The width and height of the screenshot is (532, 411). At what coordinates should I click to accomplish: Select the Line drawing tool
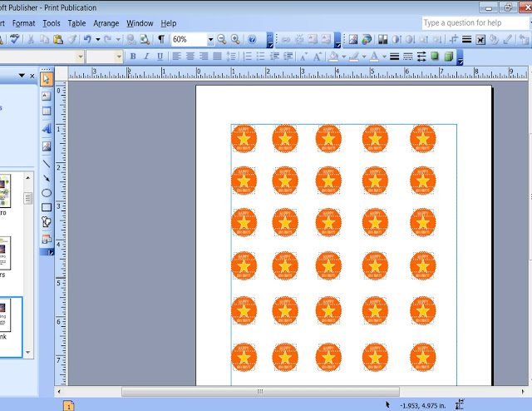(x=47, y=163)
